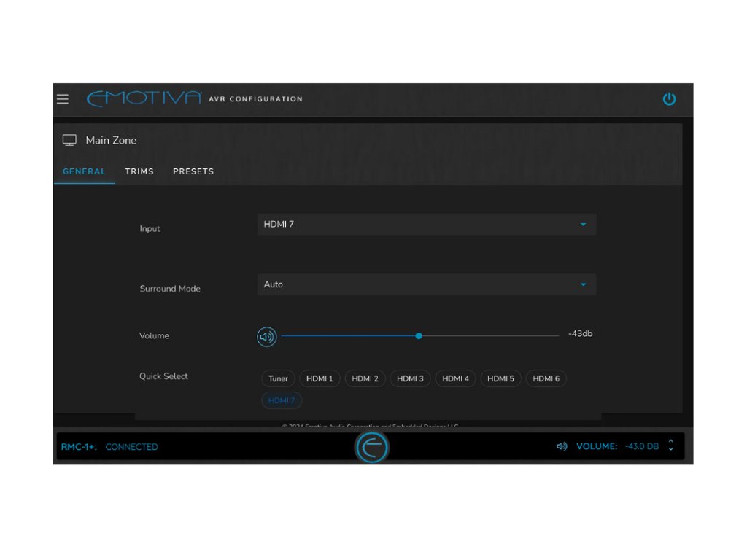Select the General tab

click(x=84, y=171)
